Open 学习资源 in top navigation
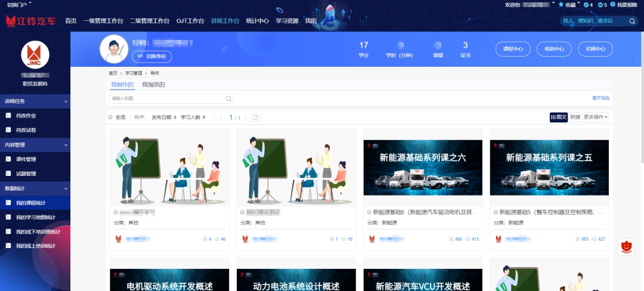The image size is (644, 291). click(287, 21)
